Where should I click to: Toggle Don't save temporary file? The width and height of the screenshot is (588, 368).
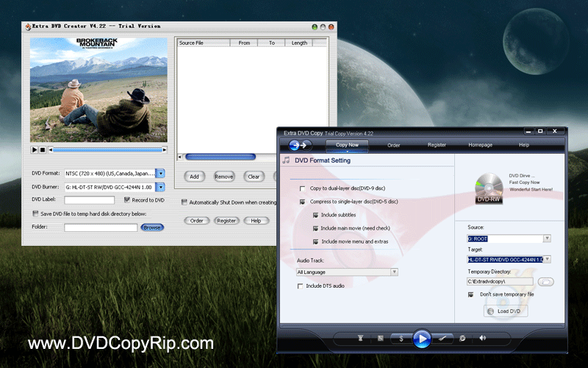pyautogui.click(x=470, y=294)
